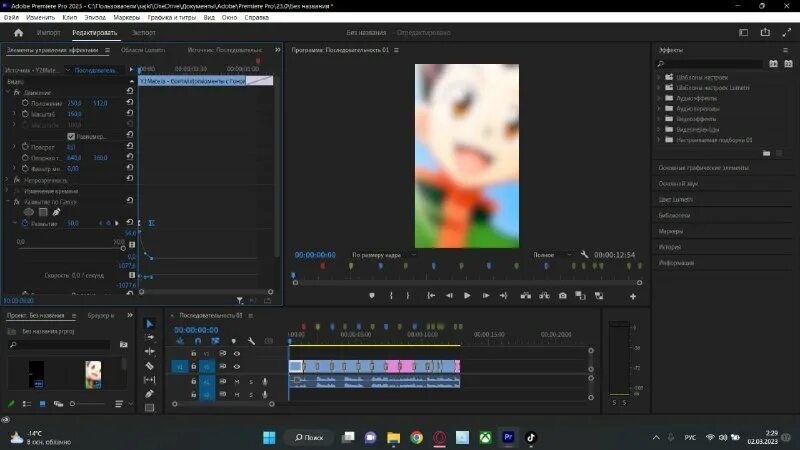
Task: Step back one frame in Program monitor
Action: (x=449, y=295)
